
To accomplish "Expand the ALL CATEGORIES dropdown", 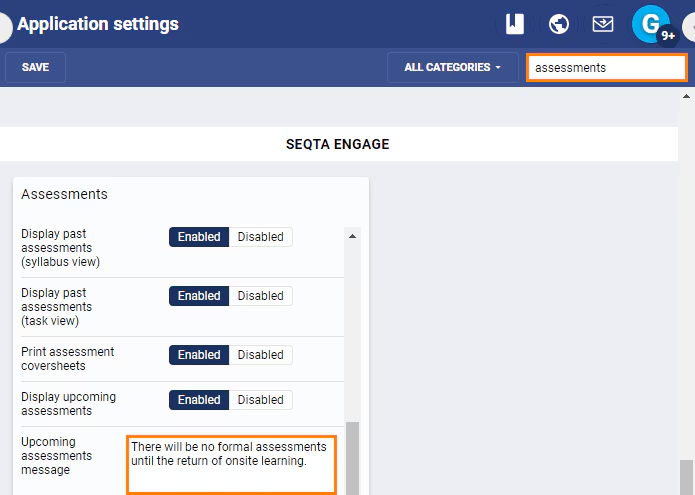I will tap(453, 67).
